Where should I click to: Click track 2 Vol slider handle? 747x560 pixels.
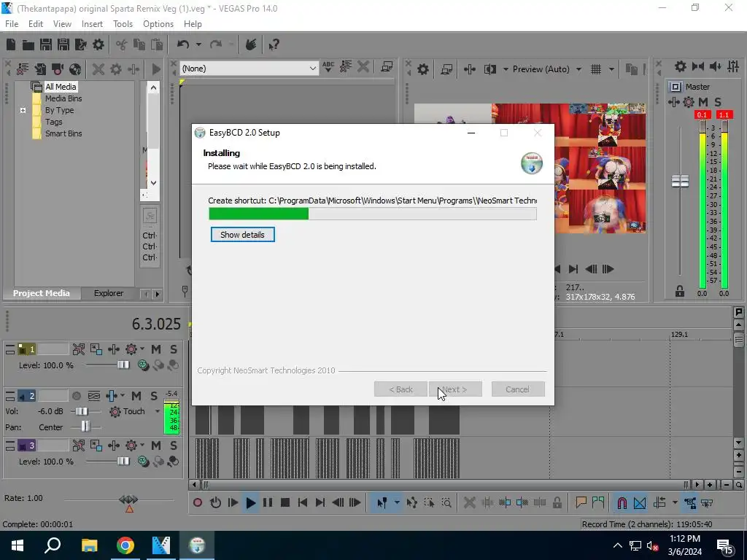coord(82,411)
